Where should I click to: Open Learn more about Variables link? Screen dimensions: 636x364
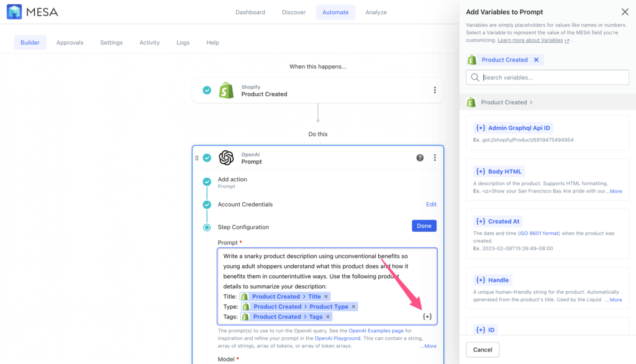click(530, 40)
